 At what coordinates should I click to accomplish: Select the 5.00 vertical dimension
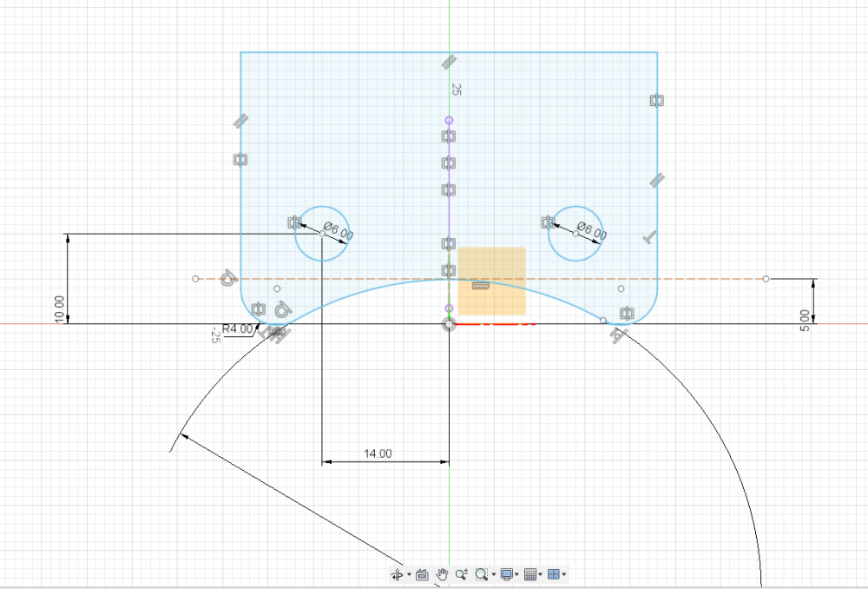pos(805,321)
